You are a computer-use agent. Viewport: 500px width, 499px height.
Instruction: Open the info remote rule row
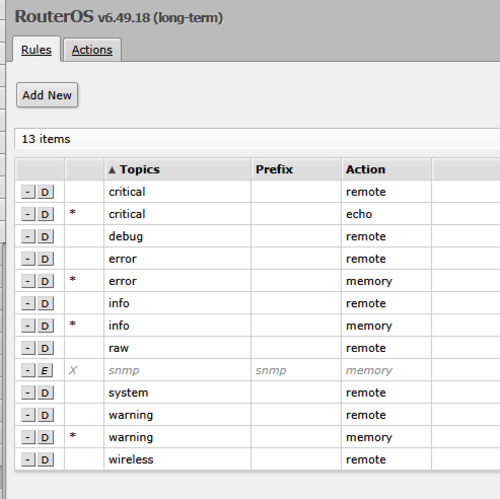(x=257, y=303)
